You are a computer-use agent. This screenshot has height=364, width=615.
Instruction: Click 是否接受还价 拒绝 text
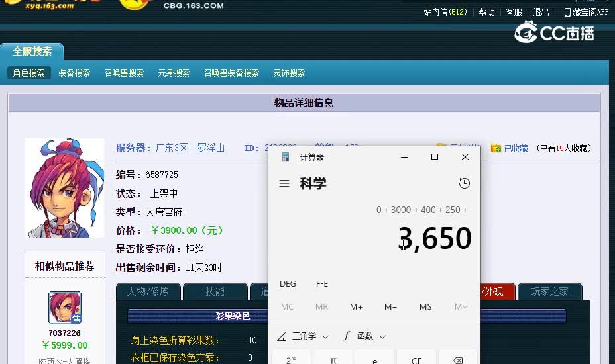point(160,250)
